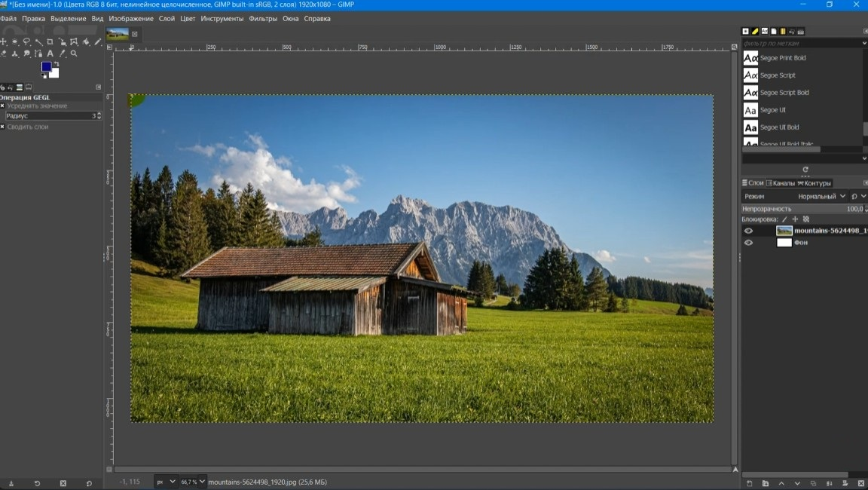Open the Правка menu
Image resolution: width=868 pixels, height=490 pixels.
pos(33,18)
